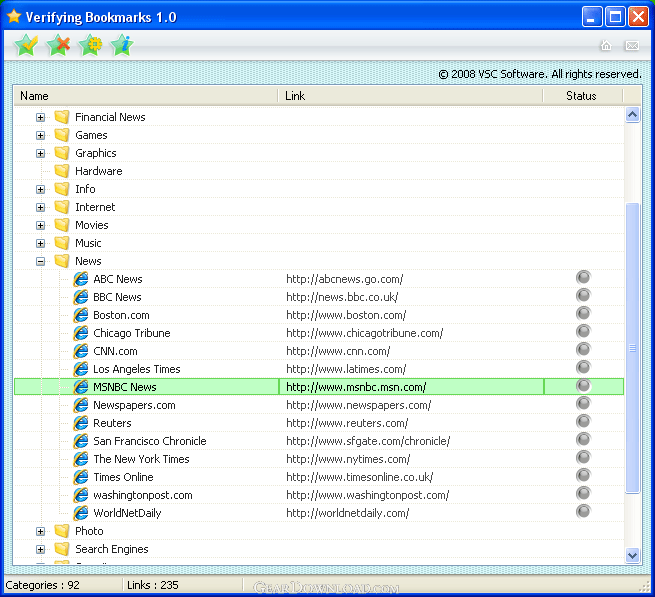The height and width of the screenshot is (597, 655).
Task: Sort by the Status column header
Action: (583, 96)
